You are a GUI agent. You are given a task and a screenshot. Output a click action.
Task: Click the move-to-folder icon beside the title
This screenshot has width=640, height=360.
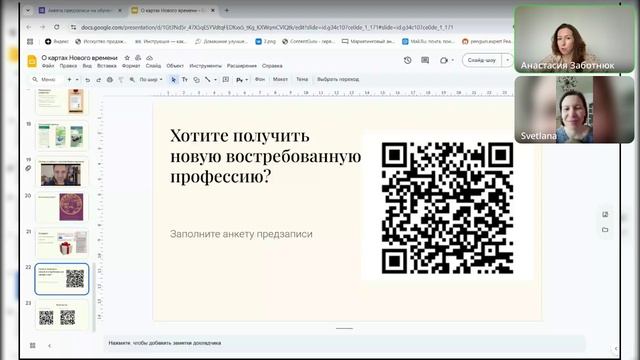(138, 58)
